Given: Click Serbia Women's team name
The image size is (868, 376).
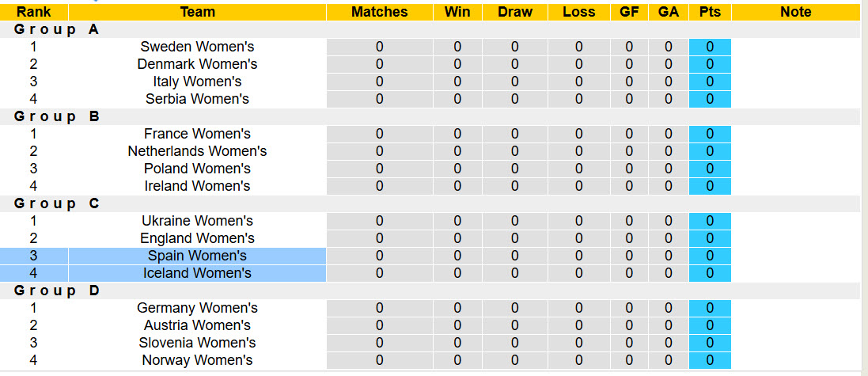Looking at the screenshot, I should (x=197, y=99).
